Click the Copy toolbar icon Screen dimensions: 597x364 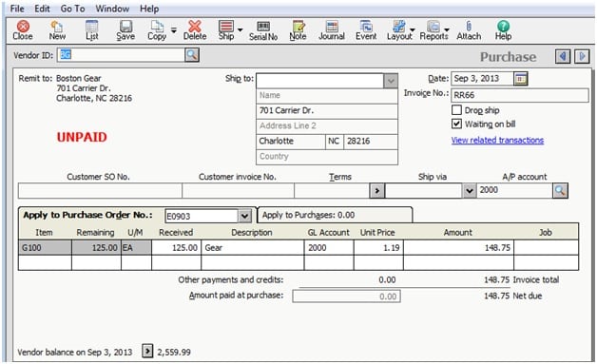[157, 30]
